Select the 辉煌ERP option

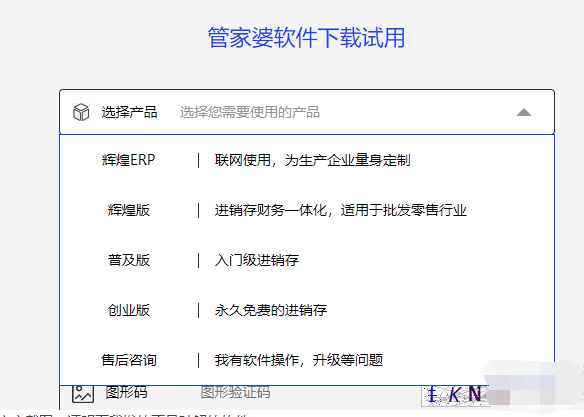tap(128, 160)
